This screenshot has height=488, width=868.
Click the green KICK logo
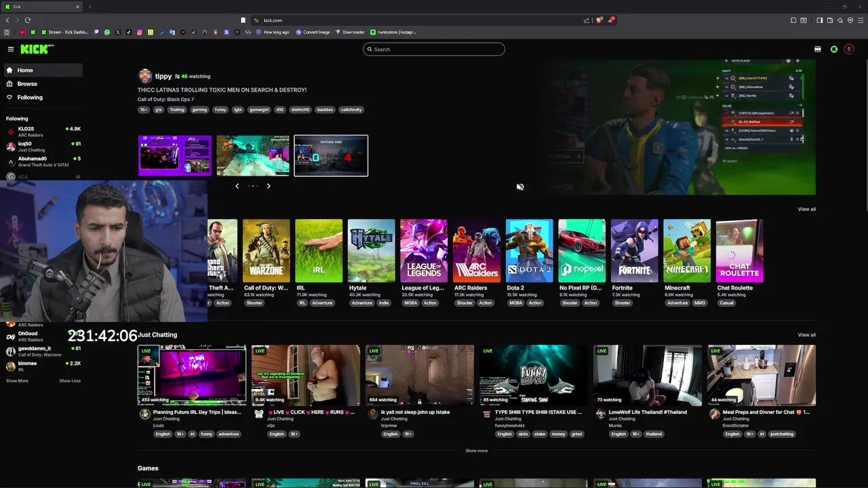(x=37, y=49)
